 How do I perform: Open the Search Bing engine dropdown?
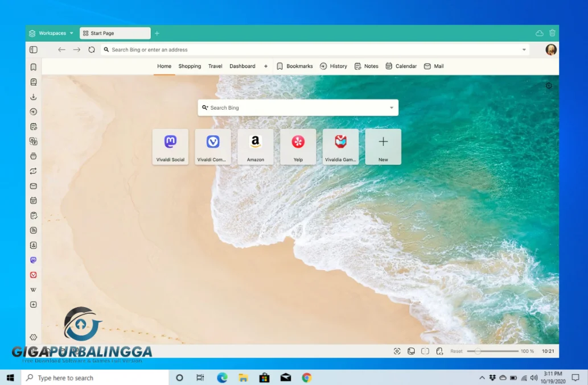pos(391,107)
